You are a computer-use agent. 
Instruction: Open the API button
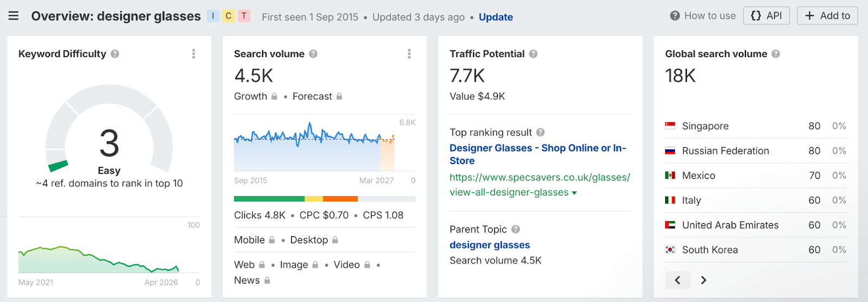click(x=766, y=16)
